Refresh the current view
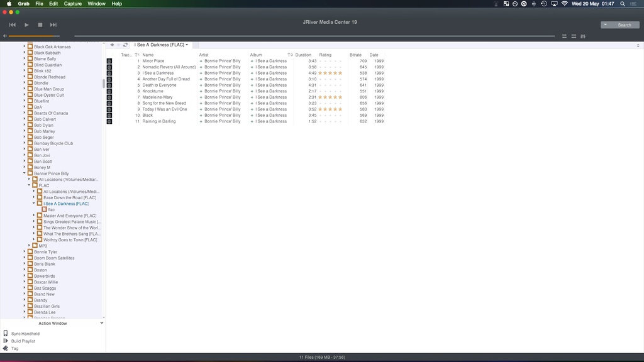This screenshot has height=362, width=644. (x=125, y=45)
